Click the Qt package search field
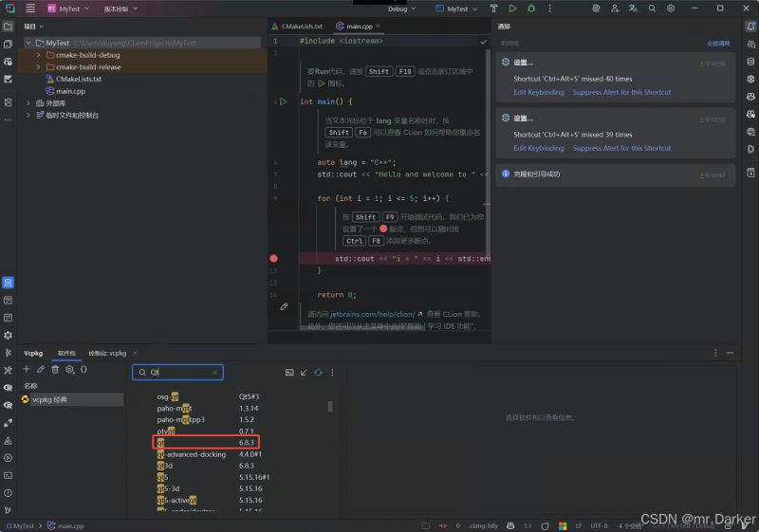 pos(177,373)
